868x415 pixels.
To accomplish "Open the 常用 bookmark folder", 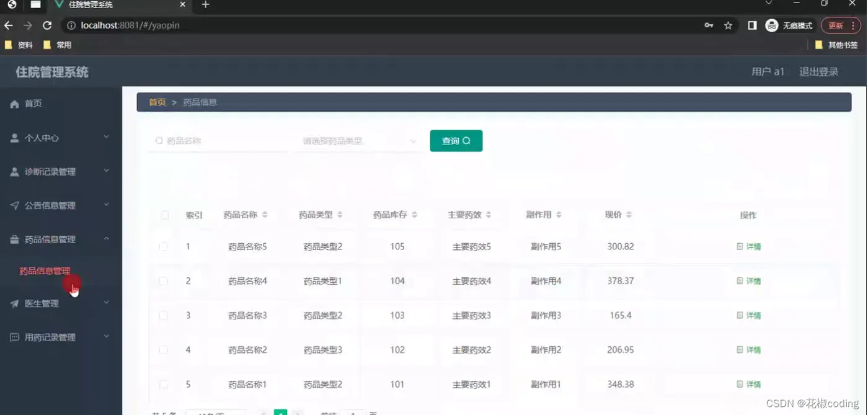I will [x=57, y=45].
